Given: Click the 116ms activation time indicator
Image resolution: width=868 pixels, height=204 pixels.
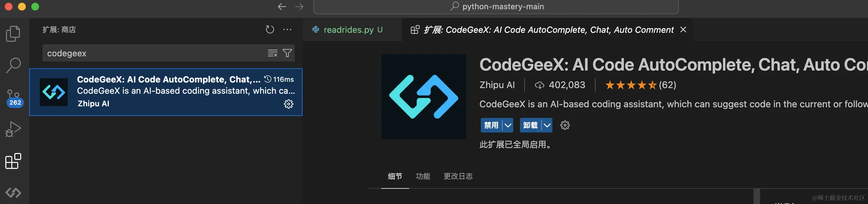Looking at the screenshot, I should 279,79.
